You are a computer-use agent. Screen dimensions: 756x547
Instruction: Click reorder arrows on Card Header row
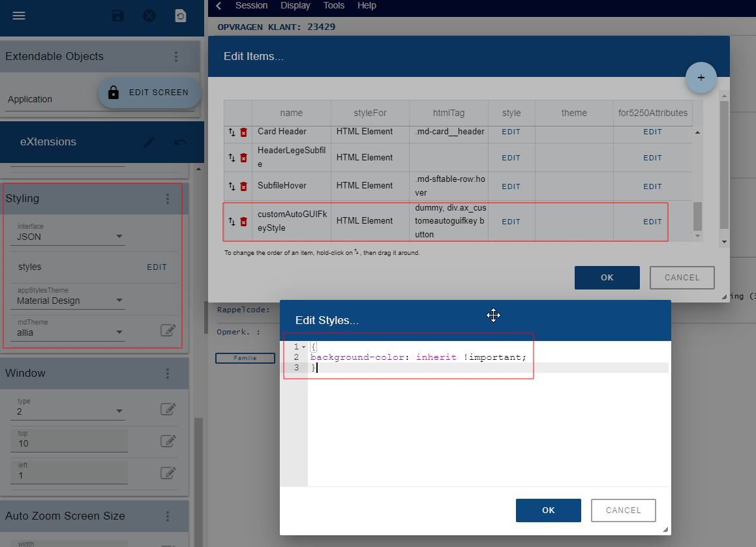(x=232, y=132)
